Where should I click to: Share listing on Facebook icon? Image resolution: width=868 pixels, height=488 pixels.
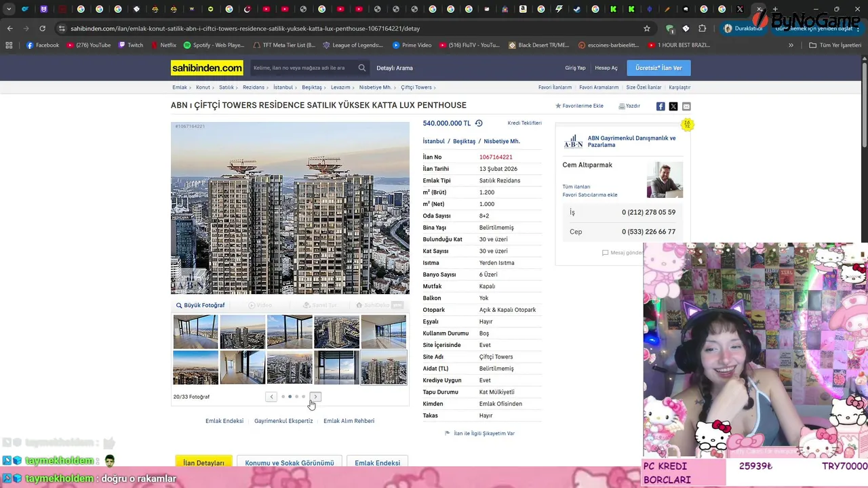660,106
